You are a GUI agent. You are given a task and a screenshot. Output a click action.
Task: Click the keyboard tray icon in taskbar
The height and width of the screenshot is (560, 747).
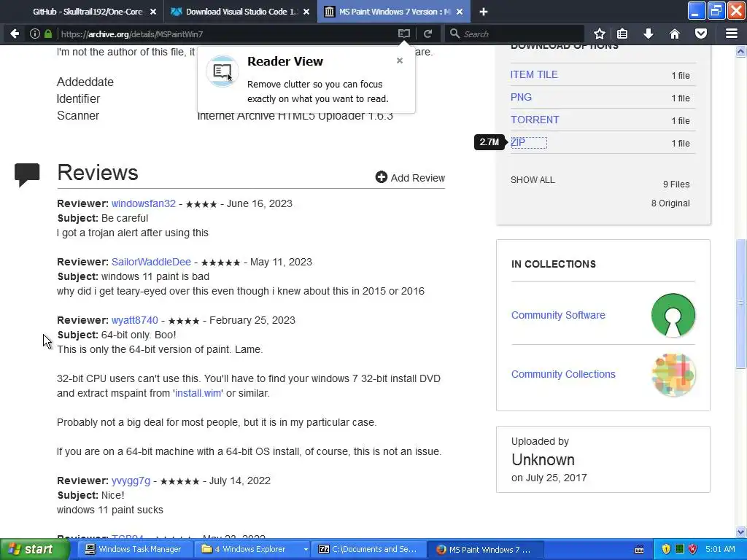pyautogui.click(x=639, y=550)
